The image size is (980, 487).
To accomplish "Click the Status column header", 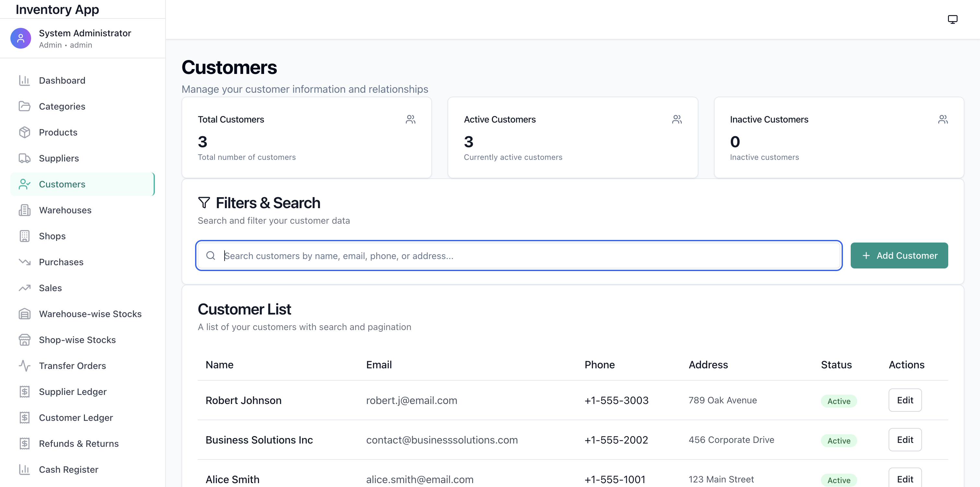I will 836,365.
